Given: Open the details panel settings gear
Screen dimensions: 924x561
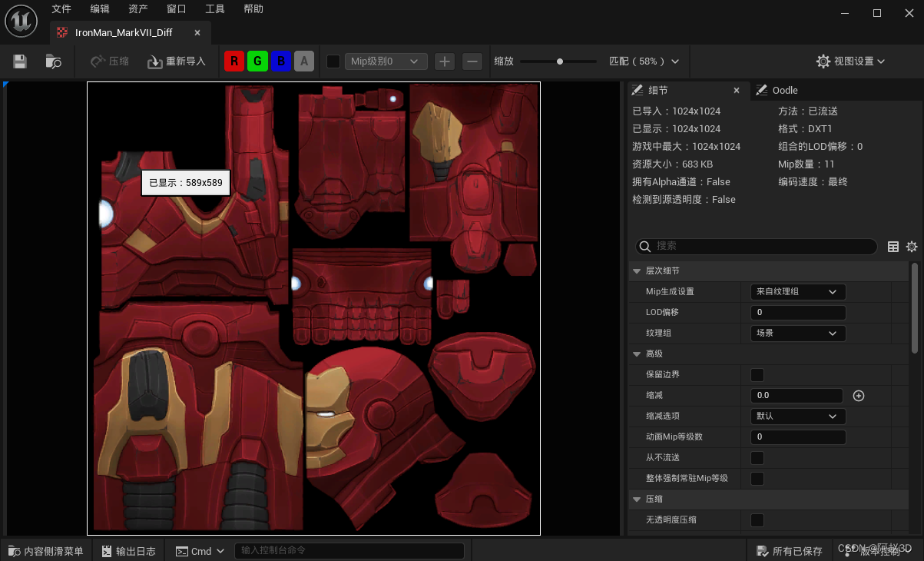Looking at the screenshot, I should tap(912, 247).
